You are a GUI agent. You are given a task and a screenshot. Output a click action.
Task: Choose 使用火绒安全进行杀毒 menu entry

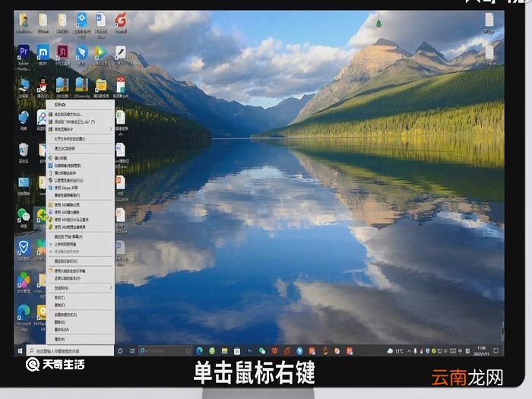(81, 271)
